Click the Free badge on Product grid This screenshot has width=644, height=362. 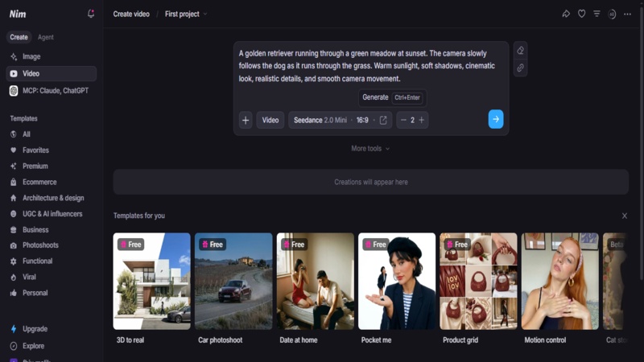pyautogui.click(x=457, y=245)
